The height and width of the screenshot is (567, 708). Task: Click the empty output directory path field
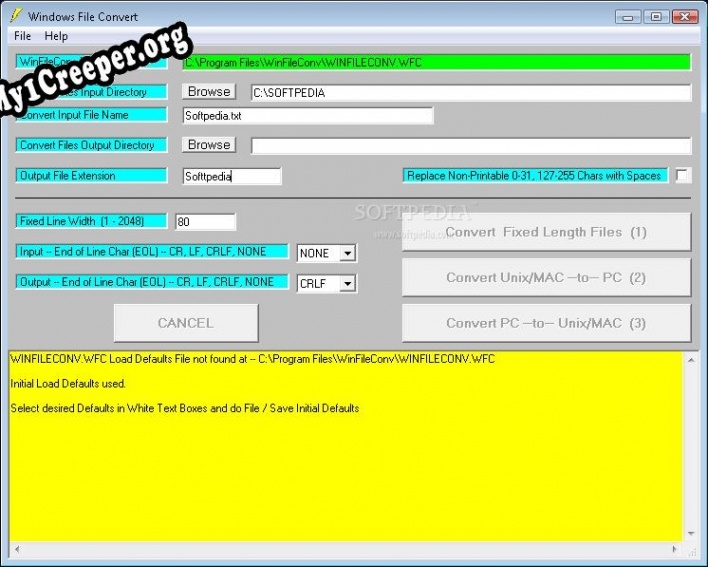[470, 146]
